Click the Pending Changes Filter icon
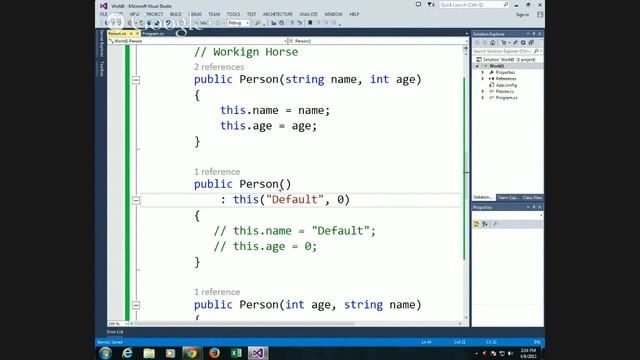 (504, 42)
